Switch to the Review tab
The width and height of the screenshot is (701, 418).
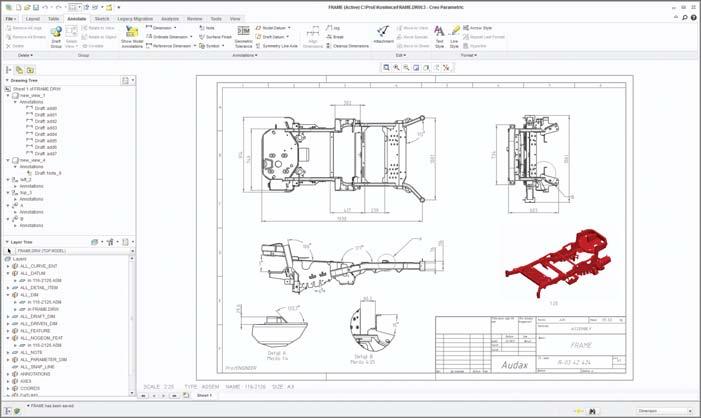pos(194,19)
